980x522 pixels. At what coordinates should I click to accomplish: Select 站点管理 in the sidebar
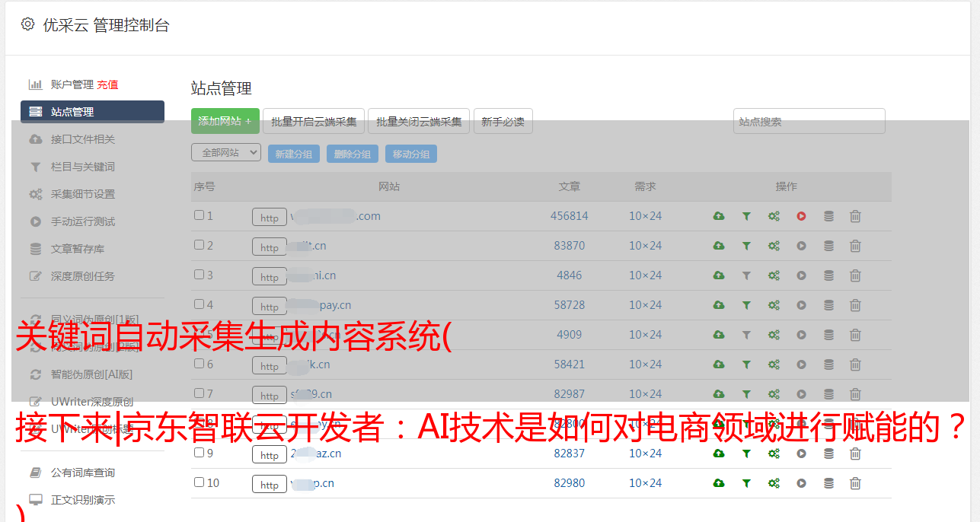(x=92, y=112)
